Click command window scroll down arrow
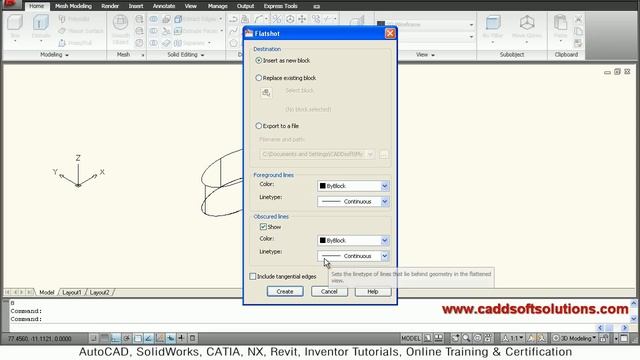Viewport: 640px width, 360px height. pyautogui.click(x=633, y=319)
